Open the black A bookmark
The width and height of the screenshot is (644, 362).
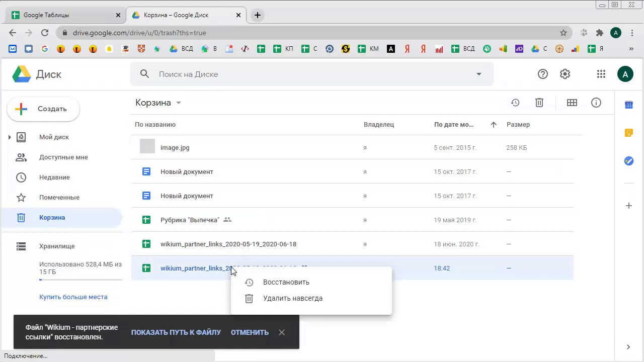391,49
